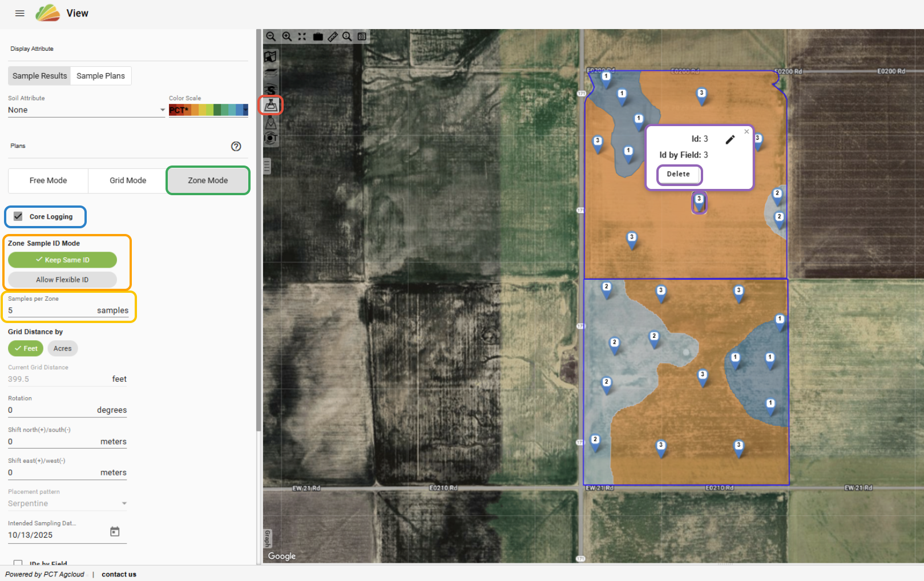Open the Plans help question mark
This screenshot has width=924, height=581.
pos(236,146)
